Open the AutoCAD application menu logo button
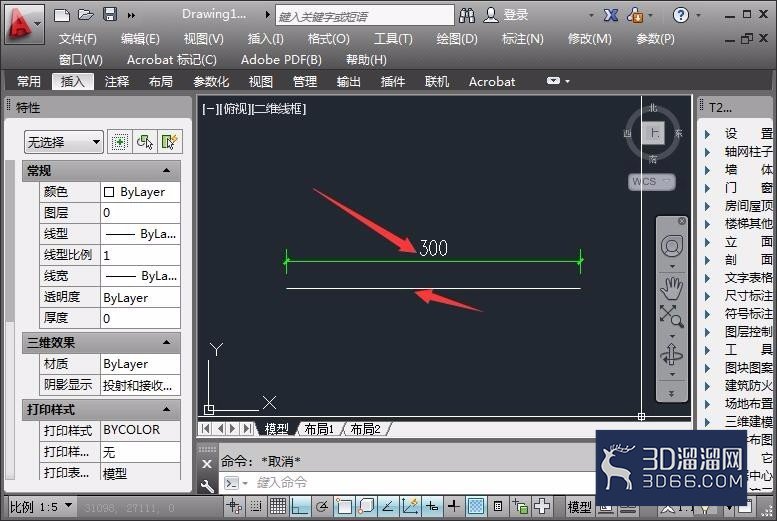This screenshot has width=777, height=521. 23,23
